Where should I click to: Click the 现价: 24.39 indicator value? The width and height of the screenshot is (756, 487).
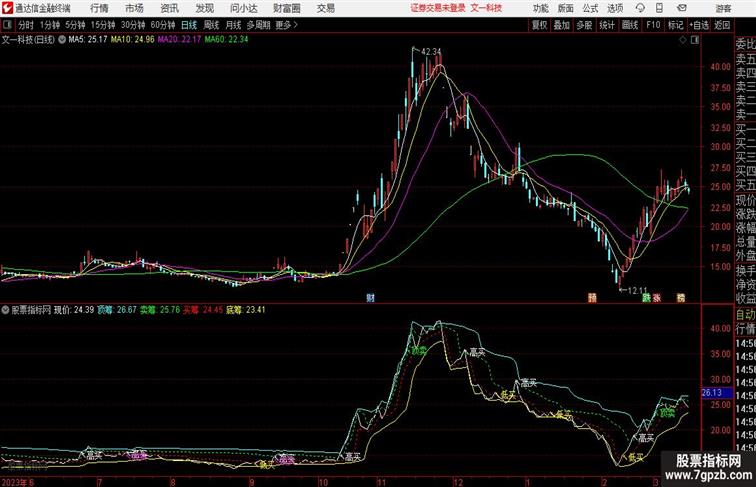click(74, 310)
